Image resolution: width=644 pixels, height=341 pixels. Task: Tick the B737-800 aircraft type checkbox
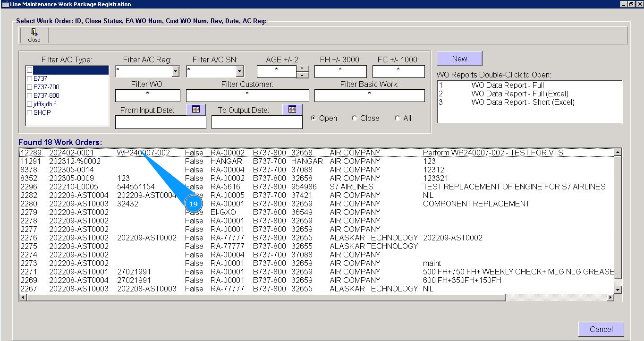[30, 96]
